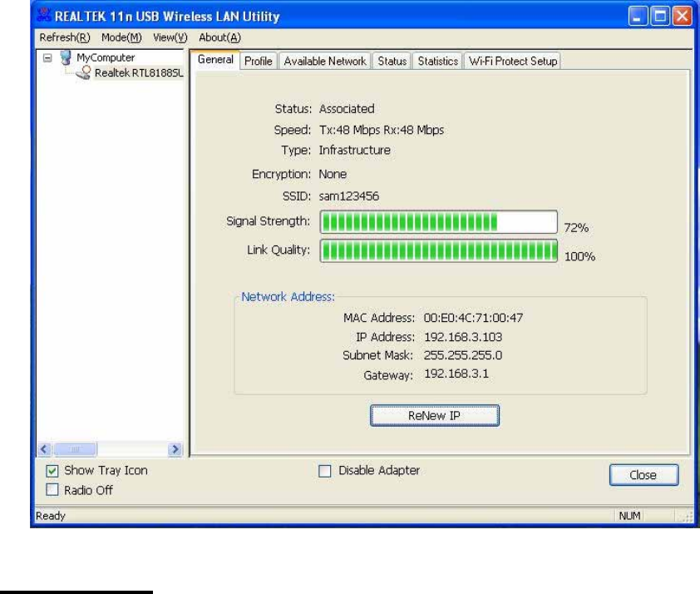Click the MAC address 00:E0:4C:71:00:47
700x594 pixels.
(473, 318)
